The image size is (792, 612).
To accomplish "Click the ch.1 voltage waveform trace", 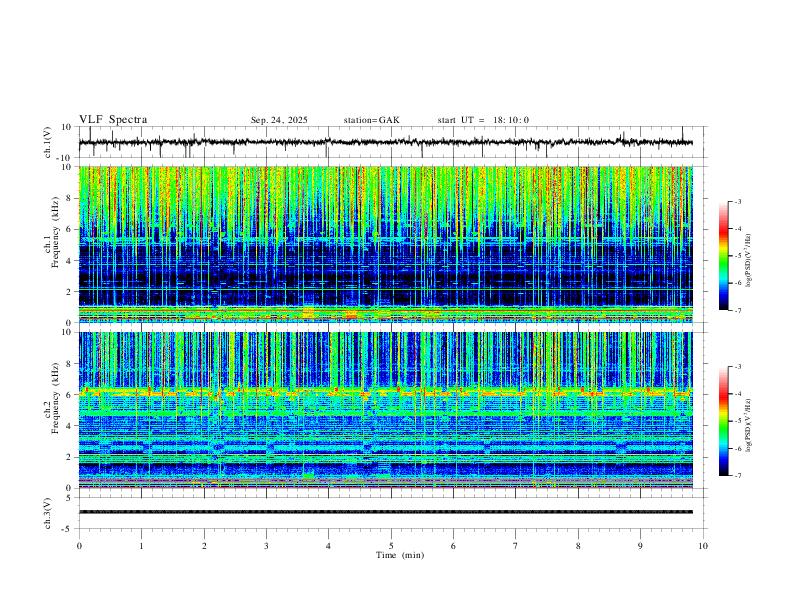I will (x=386, y=142).
